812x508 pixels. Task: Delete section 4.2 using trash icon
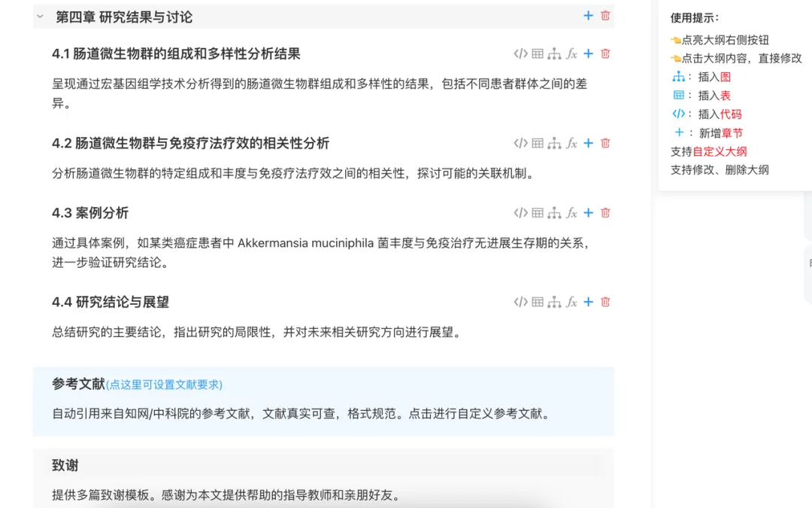coord(605,143)
